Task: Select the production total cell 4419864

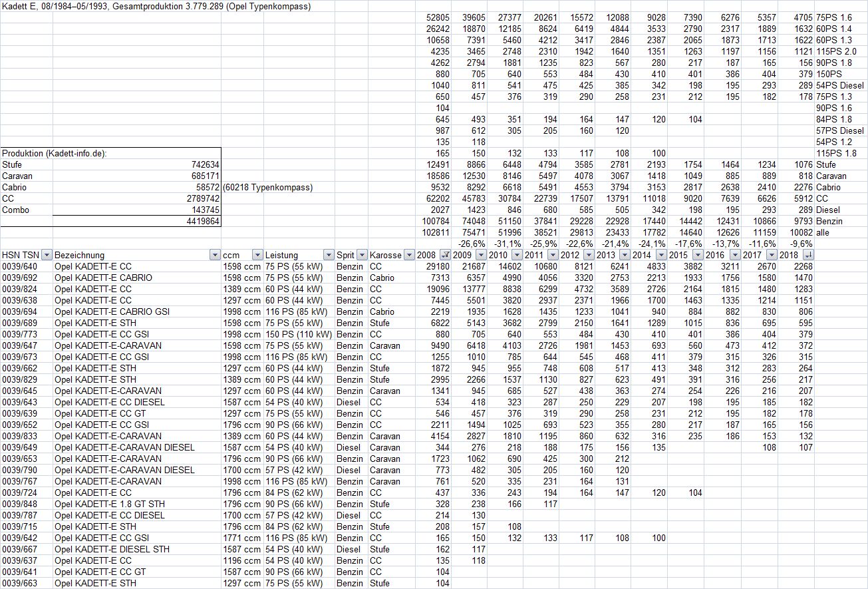Action: (200, 221)
